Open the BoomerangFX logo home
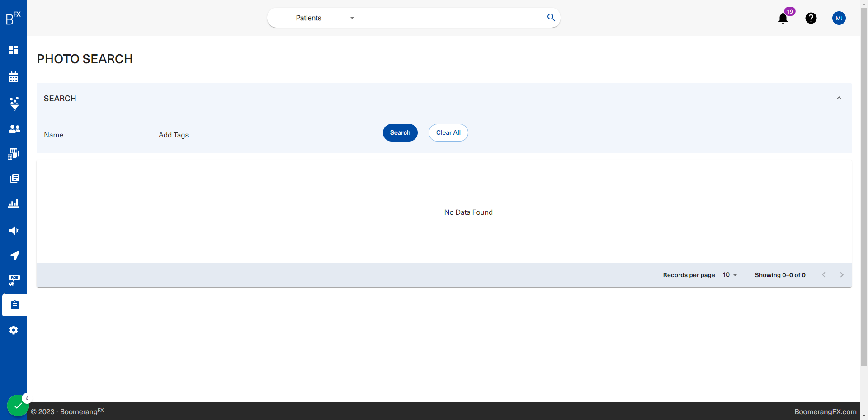This screenshot has height=420, width=868. click(x=13, y=18)
